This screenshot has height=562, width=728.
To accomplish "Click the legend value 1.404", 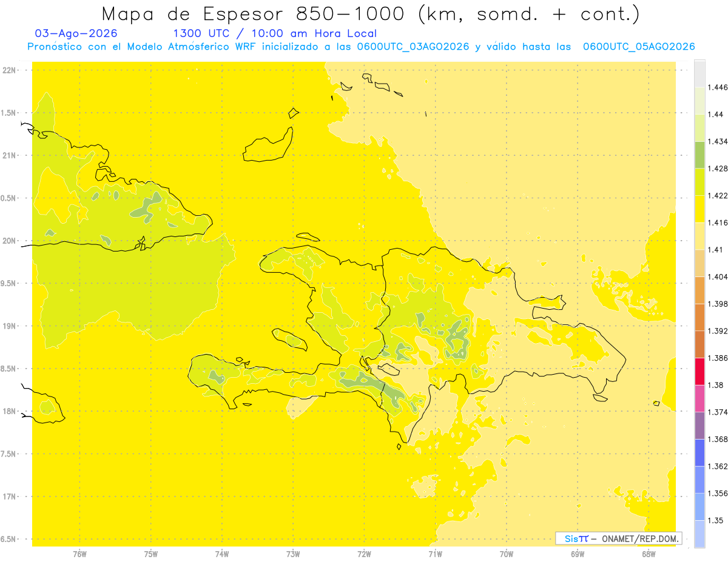I will point(718,276).
